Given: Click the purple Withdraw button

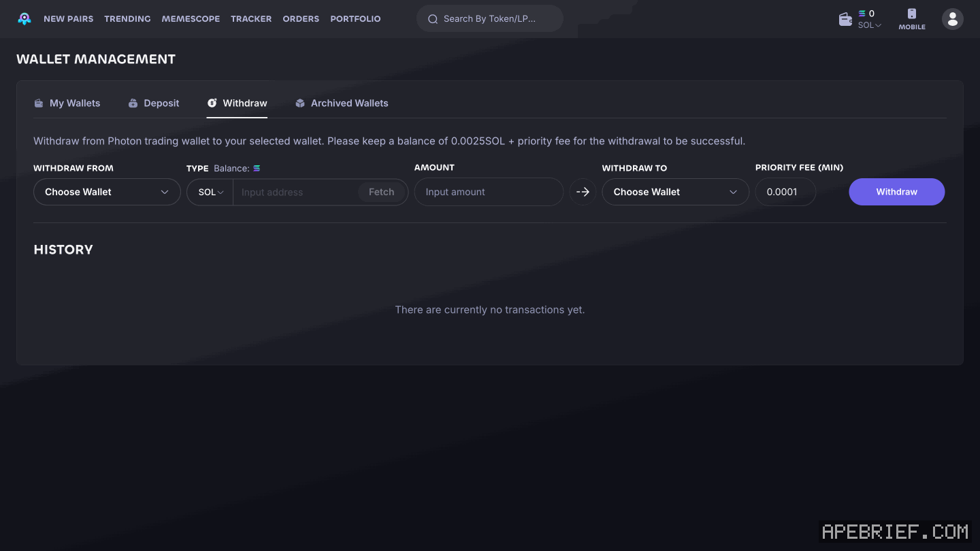Looking at the screenshot, I should 896,192.
